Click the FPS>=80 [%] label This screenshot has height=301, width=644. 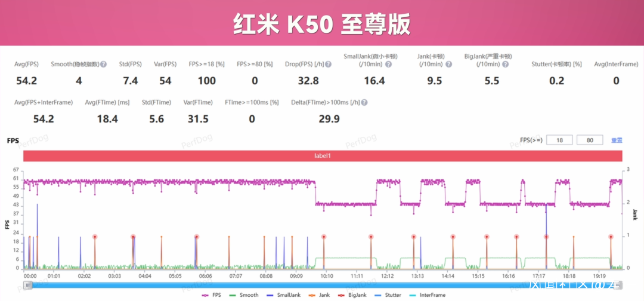click(x=255, y=64)
